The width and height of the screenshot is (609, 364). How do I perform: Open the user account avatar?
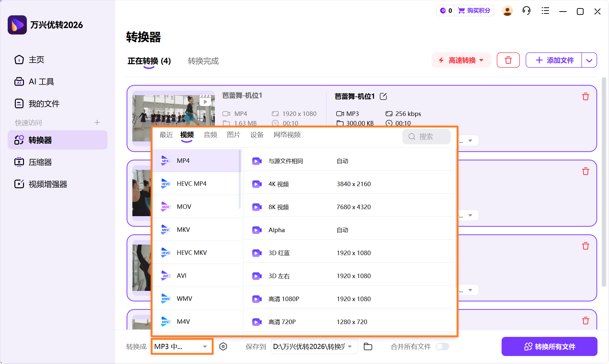507,11
